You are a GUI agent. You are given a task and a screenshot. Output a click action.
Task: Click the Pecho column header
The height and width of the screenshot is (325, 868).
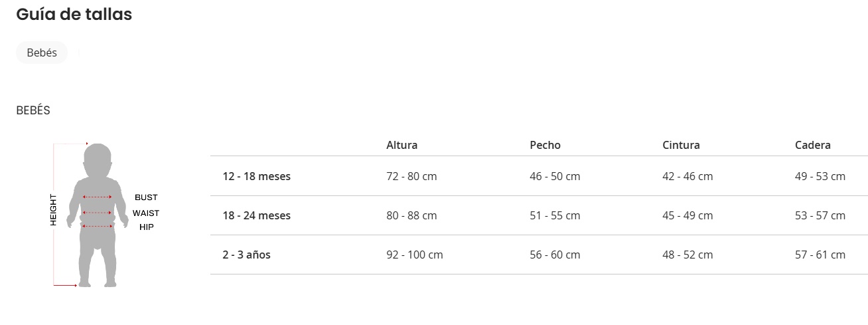pos(545,145)
